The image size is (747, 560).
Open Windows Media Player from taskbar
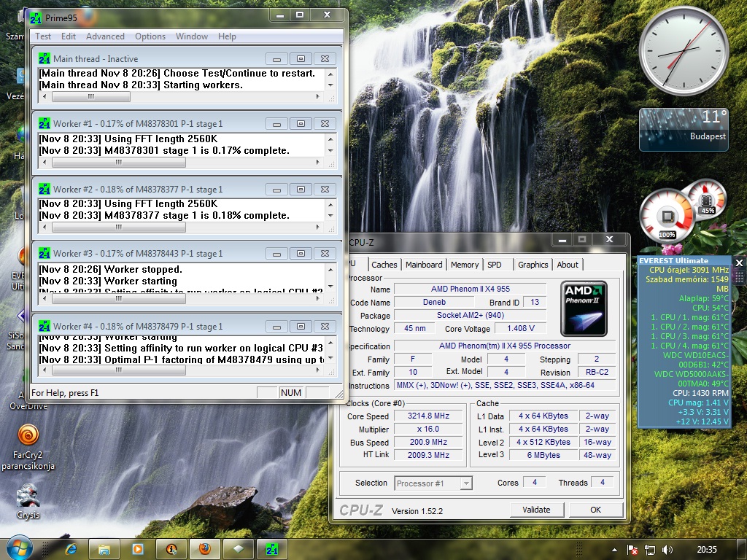coord(138,550)
